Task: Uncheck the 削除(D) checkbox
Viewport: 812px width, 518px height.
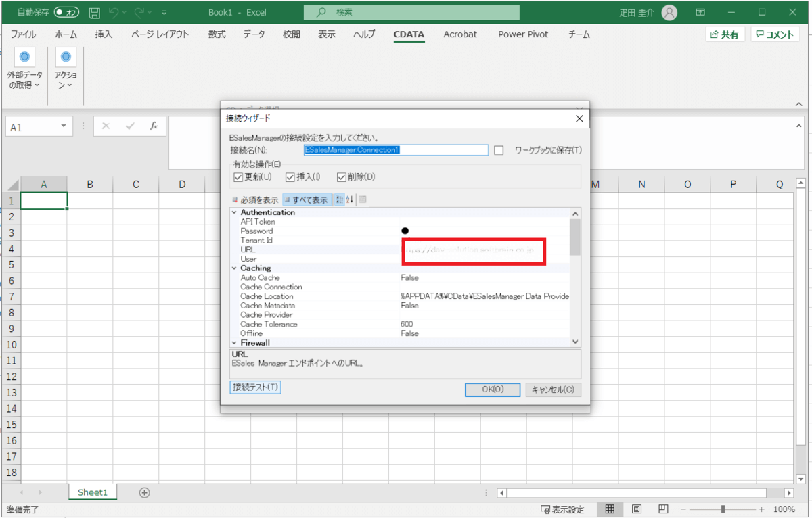Action: (x=342, y=177)
